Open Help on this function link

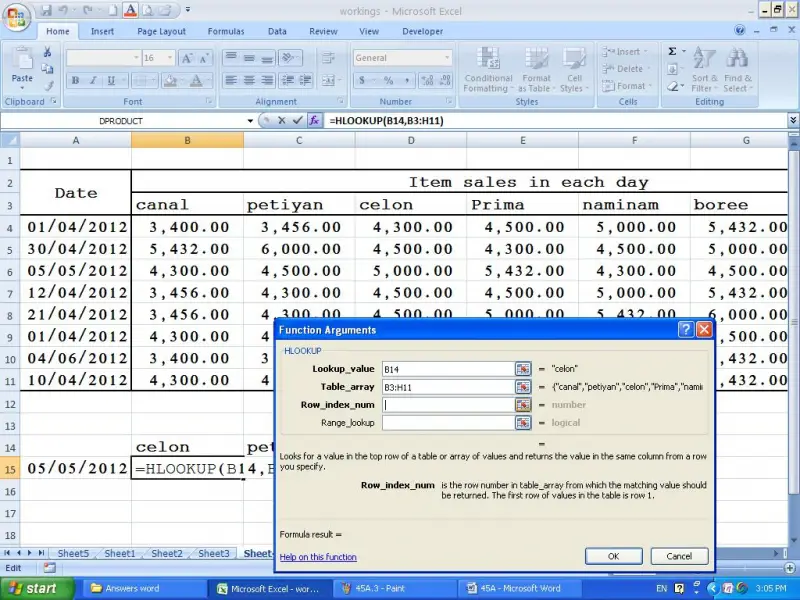(318, 557)
